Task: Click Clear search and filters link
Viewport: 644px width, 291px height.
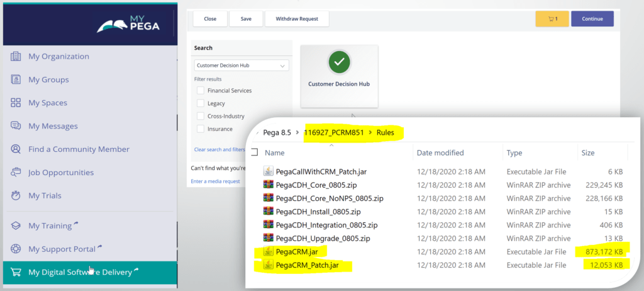Action: [x=219, y=149]
